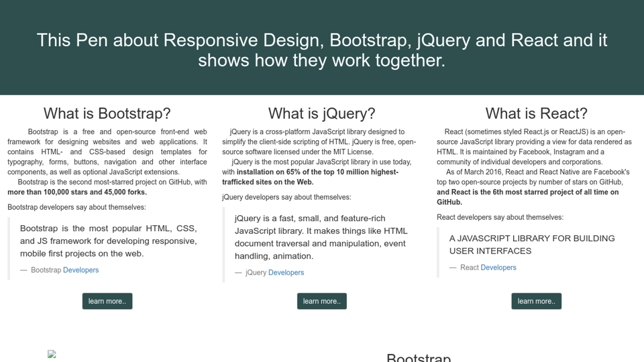Click 'React developers say about themselves:' line

pos(500,217)
